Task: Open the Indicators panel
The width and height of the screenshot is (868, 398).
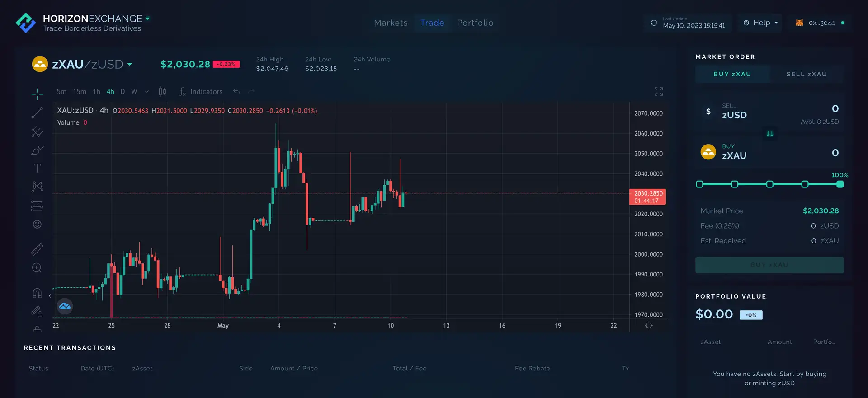Action: (201, 92)
